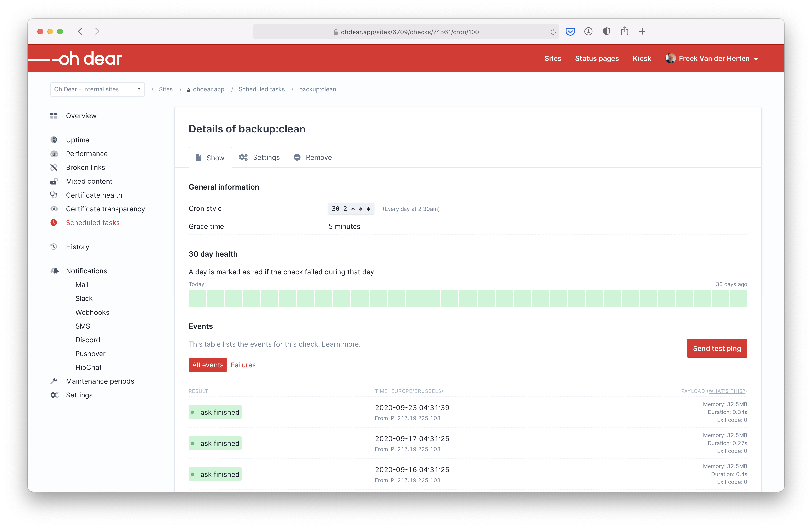Click the share icon in browser toolbar
Screen dimensions: 812x528
pos(624,31)
